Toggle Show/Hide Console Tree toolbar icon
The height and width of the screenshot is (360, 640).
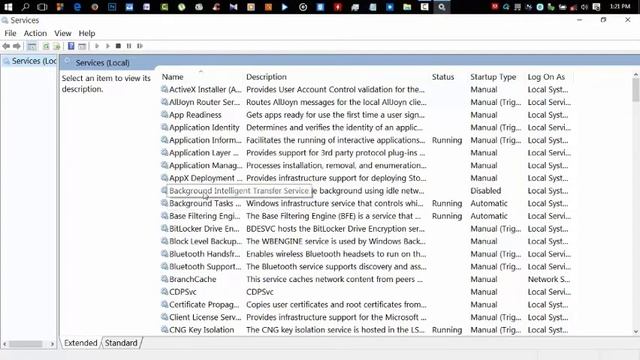coord(31,46)
